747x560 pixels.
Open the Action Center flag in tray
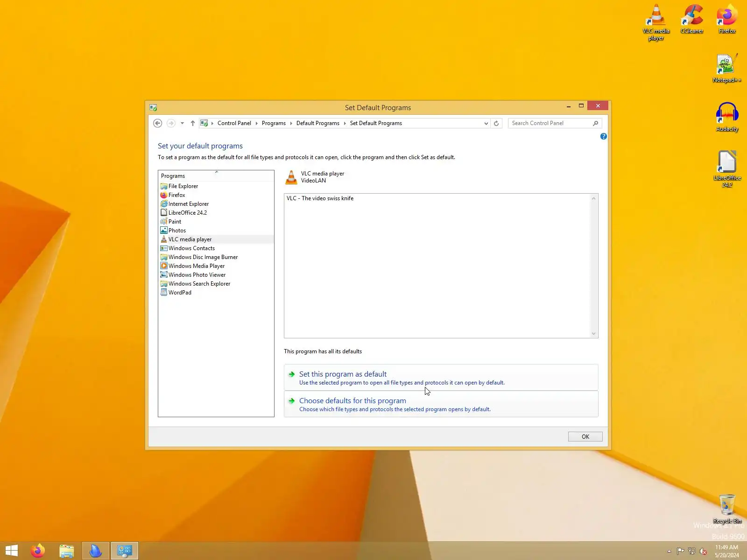[680, 551]
